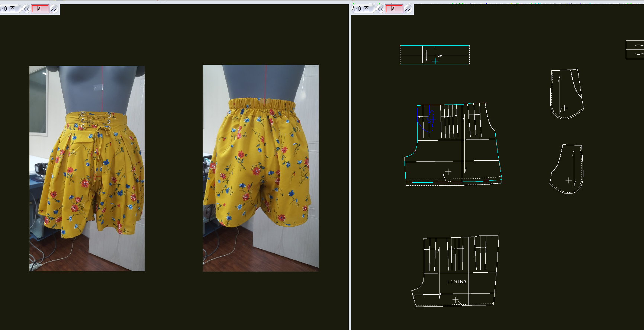Image resolution: width=644 pixels, height=330 pixels.
Task: Open the back view shorts photo
Action: (260, 168)
